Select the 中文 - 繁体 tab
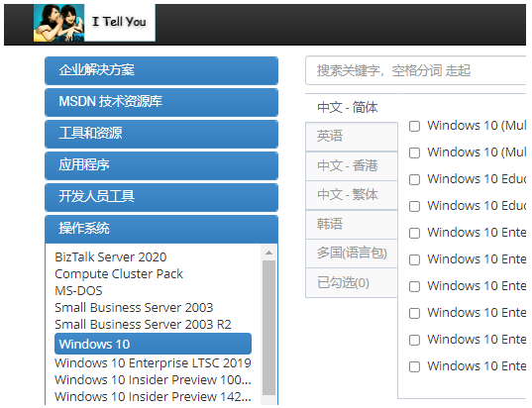This screenshot has width=532, height=408. [352, 195]
